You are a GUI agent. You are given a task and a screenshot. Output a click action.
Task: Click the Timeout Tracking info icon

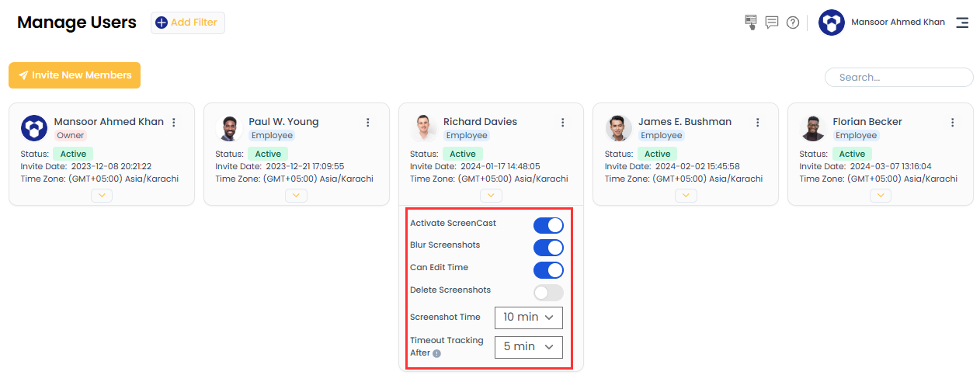tap(436, 353)
